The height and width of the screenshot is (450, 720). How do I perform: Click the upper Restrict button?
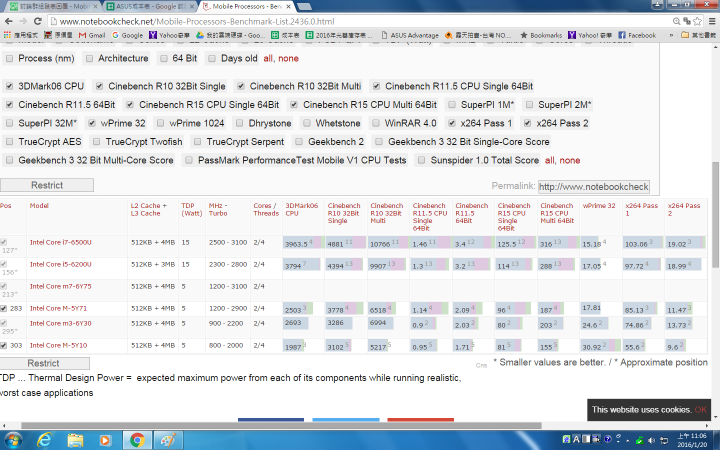[47, 185]
